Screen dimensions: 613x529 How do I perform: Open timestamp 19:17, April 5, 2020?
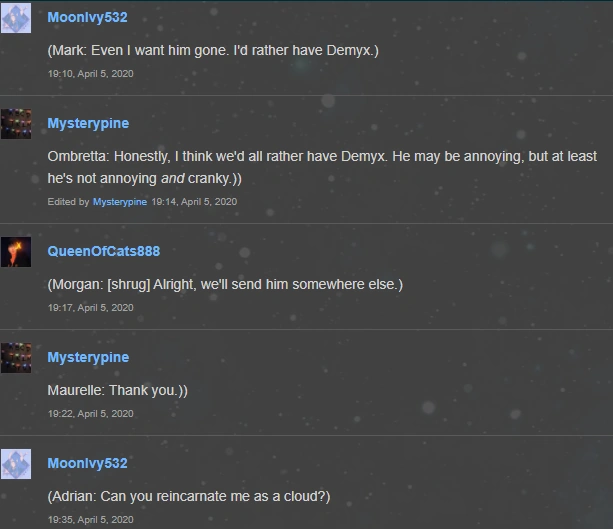pyautogui.click(x=90, y=308)
